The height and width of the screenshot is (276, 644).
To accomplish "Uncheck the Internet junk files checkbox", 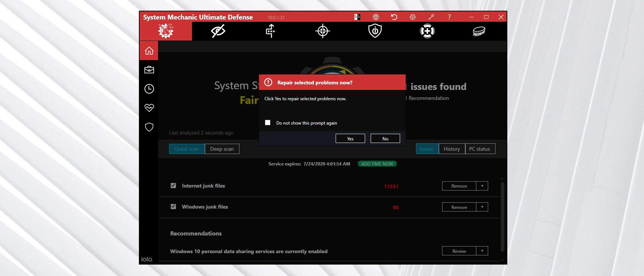I will 174,186.
